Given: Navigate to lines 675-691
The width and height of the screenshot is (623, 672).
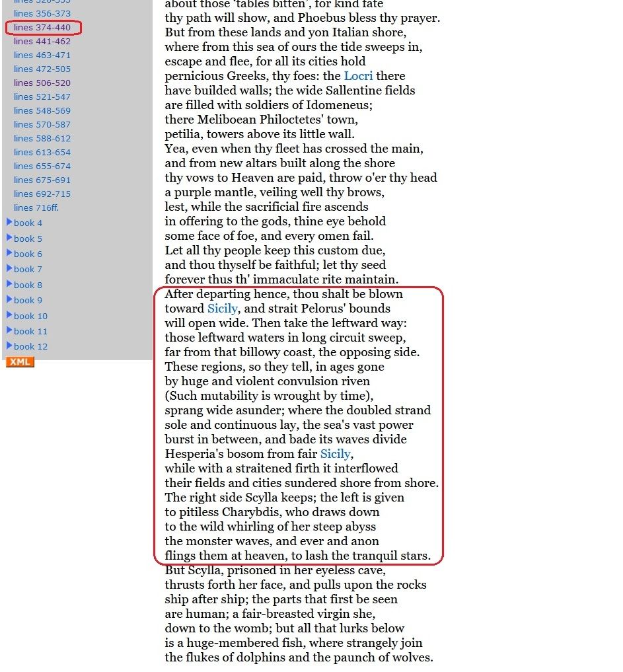Looking at the screenshot, I should pyautogui.click(x=42, y=180).
